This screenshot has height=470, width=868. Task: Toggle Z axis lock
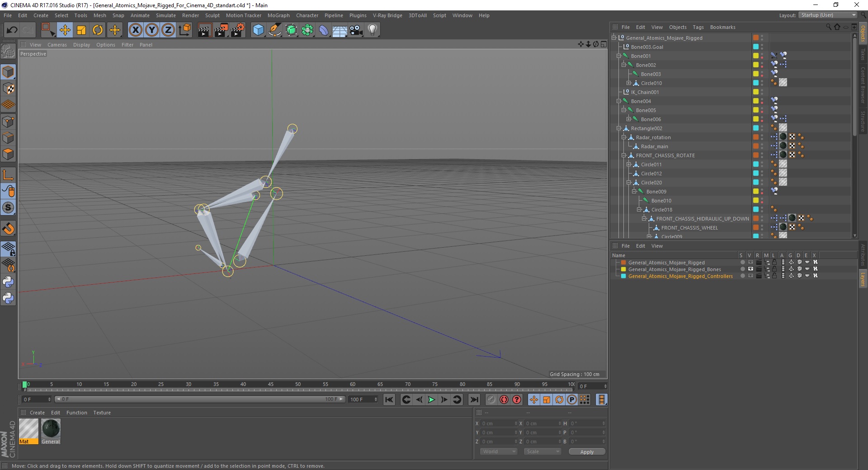[168, 30]
